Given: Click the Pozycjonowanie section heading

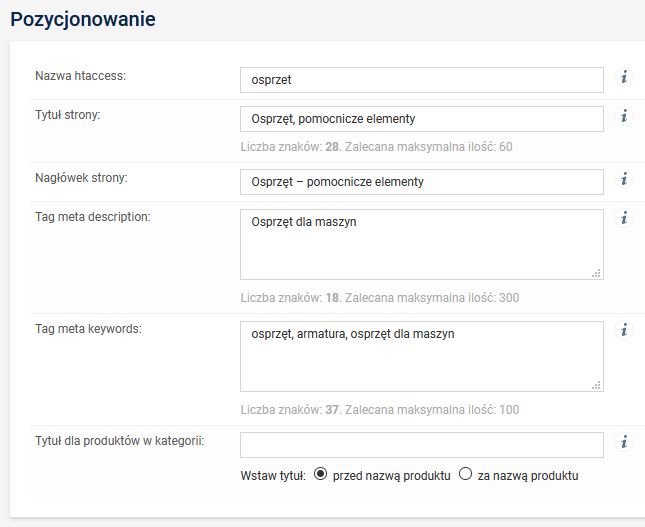Looking at the screenshot, I should click(82, 19).
